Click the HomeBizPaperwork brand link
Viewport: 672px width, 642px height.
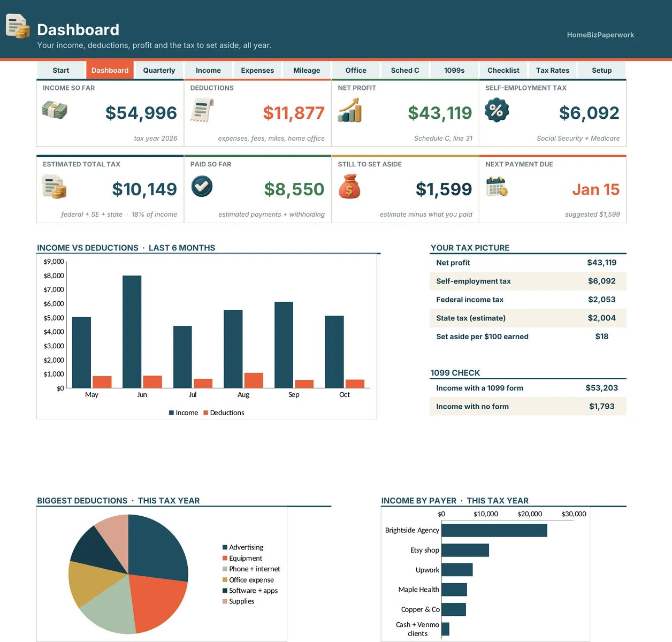[x=600, y=35]
